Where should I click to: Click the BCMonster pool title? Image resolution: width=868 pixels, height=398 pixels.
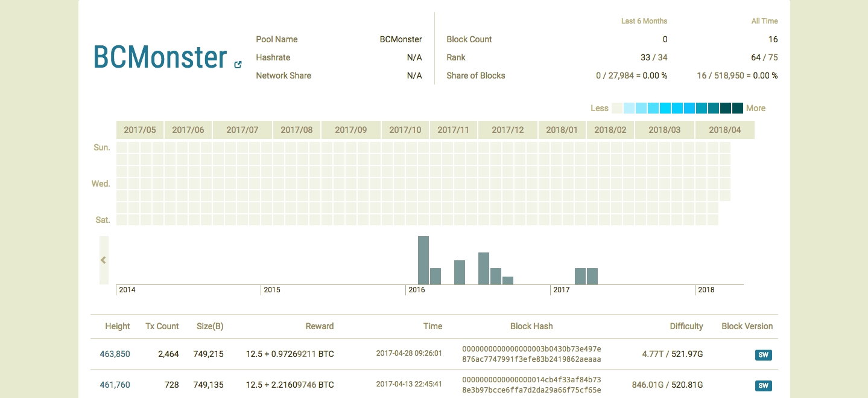pyautogui.click(x=160, y=57)
